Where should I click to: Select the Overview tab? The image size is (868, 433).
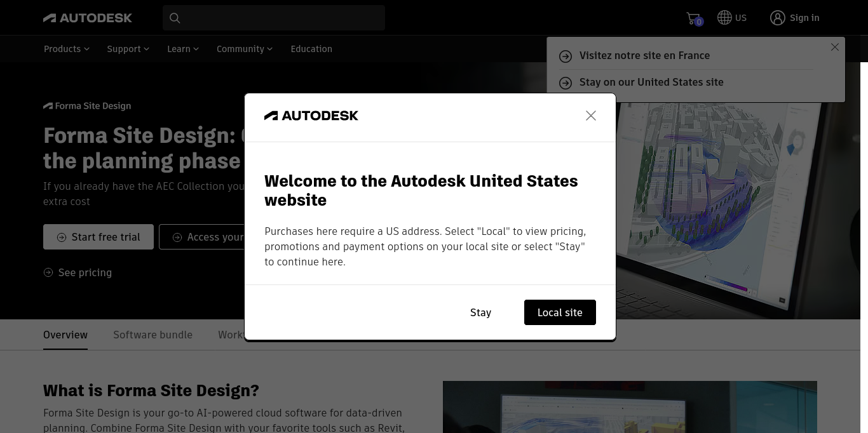pos(65,335)
